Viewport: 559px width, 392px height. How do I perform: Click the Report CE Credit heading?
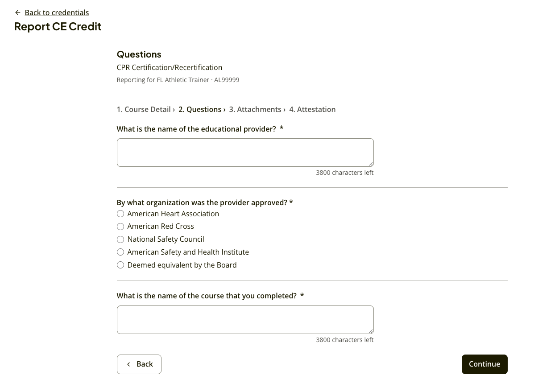pyautogui.click(x=58, y=26)
